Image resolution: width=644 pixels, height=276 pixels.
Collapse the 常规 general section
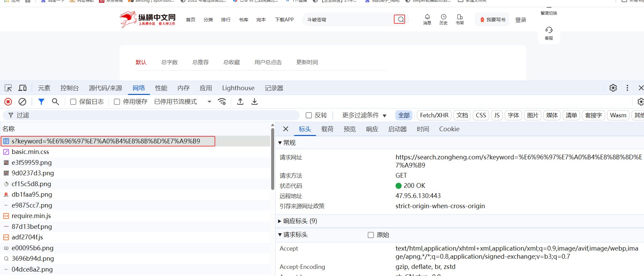click(x=287, y=143)
